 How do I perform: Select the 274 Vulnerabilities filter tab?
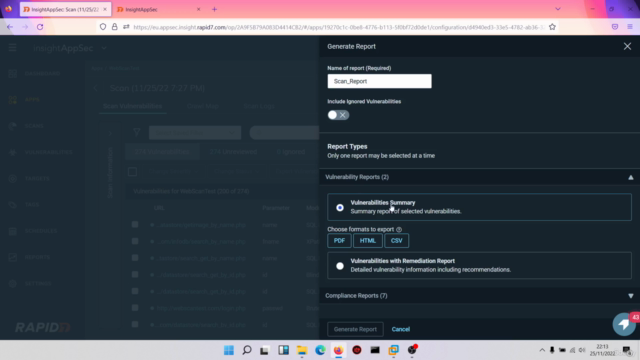162,152
